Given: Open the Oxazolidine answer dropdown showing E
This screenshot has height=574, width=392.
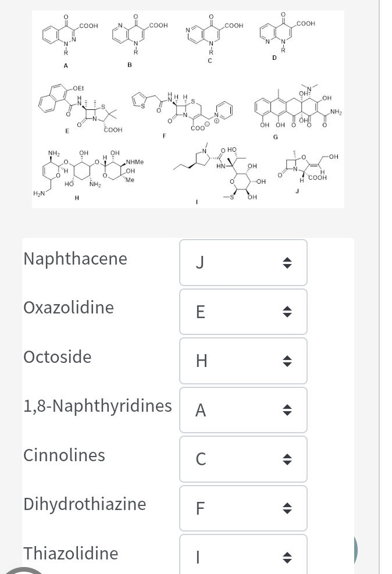Looking at the screenshot, I should (243, 312).
